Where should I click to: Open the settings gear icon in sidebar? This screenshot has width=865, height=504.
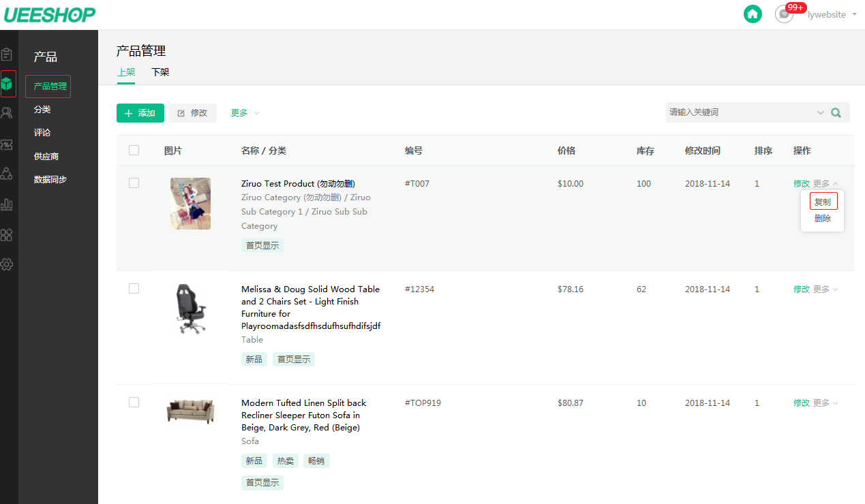7,264
